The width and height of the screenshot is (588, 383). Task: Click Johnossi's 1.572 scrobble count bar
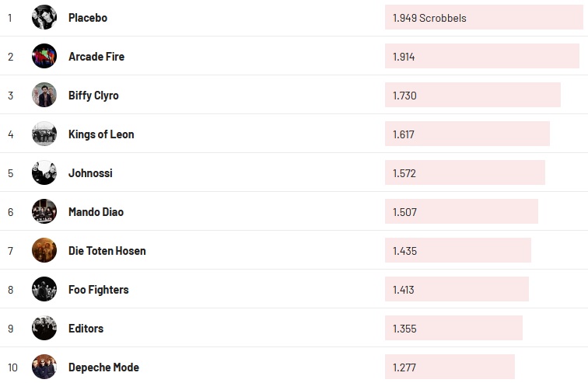(x=464, y=172)
